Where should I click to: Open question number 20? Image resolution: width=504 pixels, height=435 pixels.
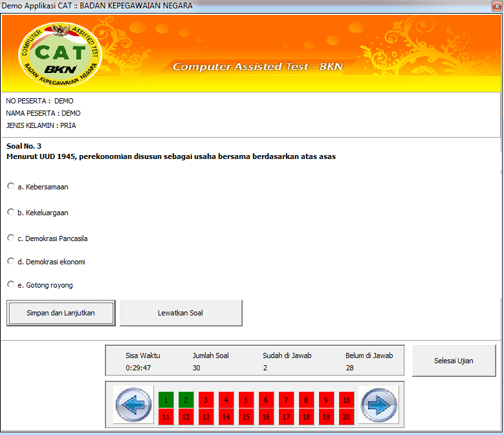pos(346,417)
